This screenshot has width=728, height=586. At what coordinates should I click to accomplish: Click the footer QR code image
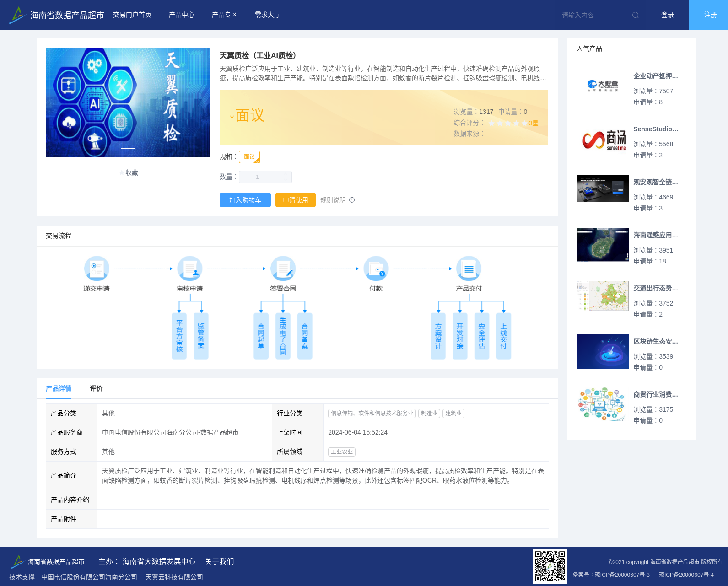click(550, 566)
